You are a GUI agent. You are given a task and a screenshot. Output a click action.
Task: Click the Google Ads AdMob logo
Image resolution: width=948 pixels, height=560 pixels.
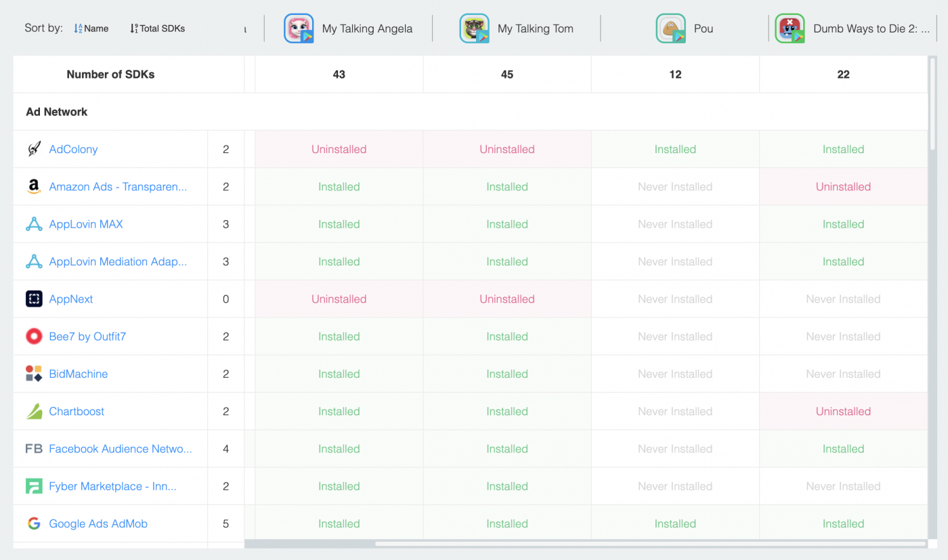[33, 523]
